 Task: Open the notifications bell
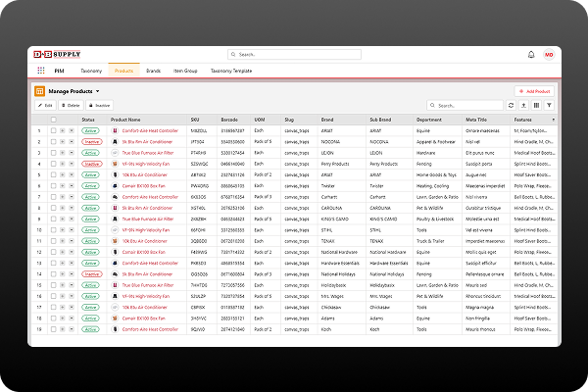pos(531,55)
